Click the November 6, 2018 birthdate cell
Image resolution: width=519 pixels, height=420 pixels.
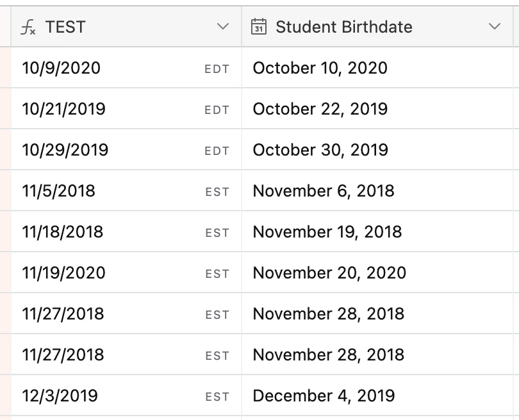[x=324, y=191]
